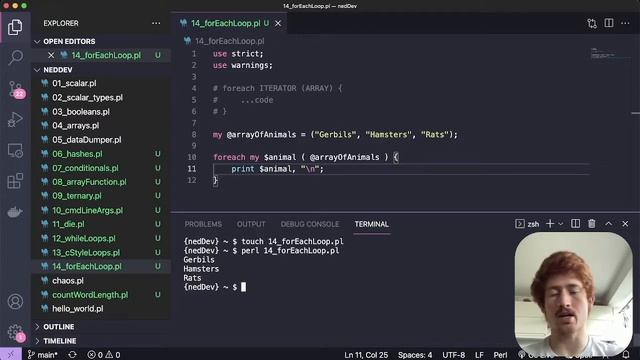640x360 pixels.
Task: Open Explorer views and more actions menu
Action: click(156, 23)
